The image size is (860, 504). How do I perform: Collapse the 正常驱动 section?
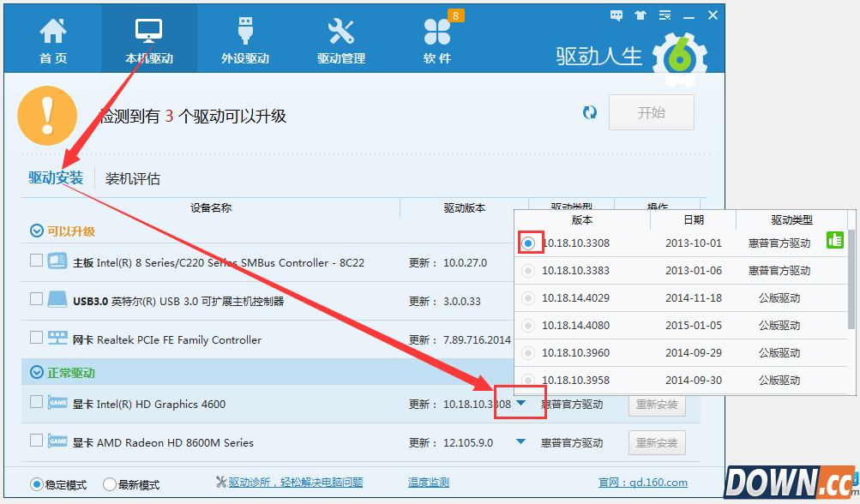point(37,373)
